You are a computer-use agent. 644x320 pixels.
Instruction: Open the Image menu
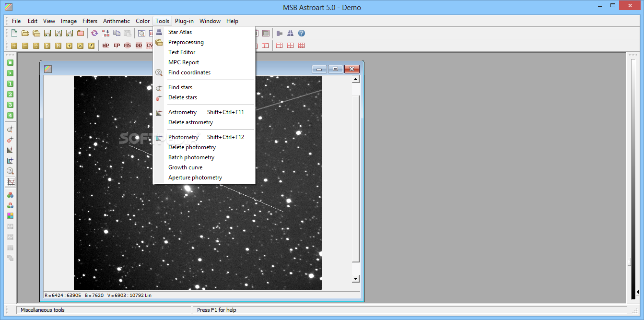[69, 21]
